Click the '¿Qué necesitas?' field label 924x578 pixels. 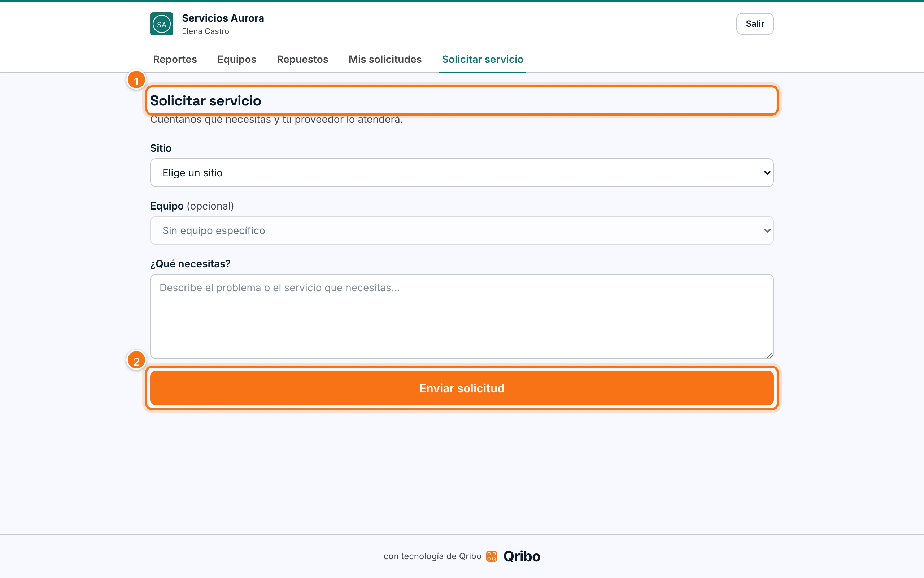pyautogui.click(x=190, y=264)
